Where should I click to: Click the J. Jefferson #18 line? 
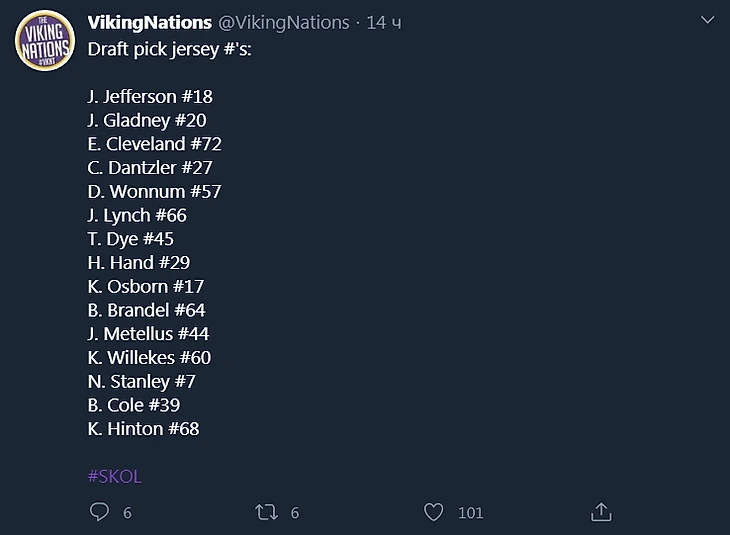click(x=150, y=97)
